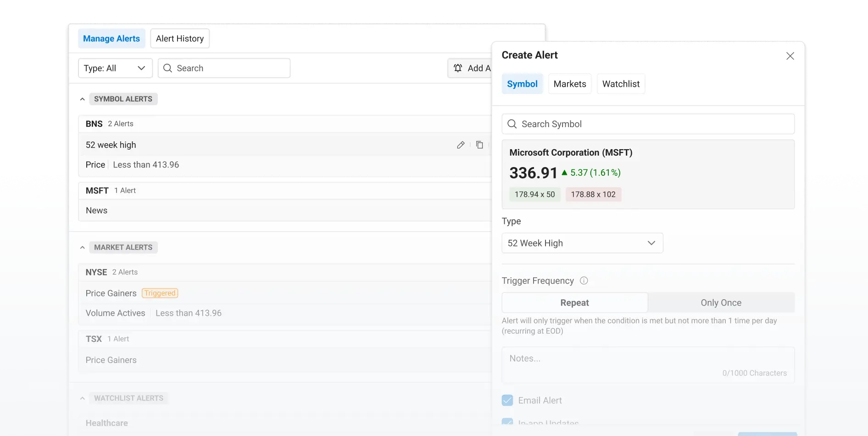Viewport: 868px width, 436px height.
Task: Click the 5.37 (1.61%) price change
Action: [x=591, y=173]
